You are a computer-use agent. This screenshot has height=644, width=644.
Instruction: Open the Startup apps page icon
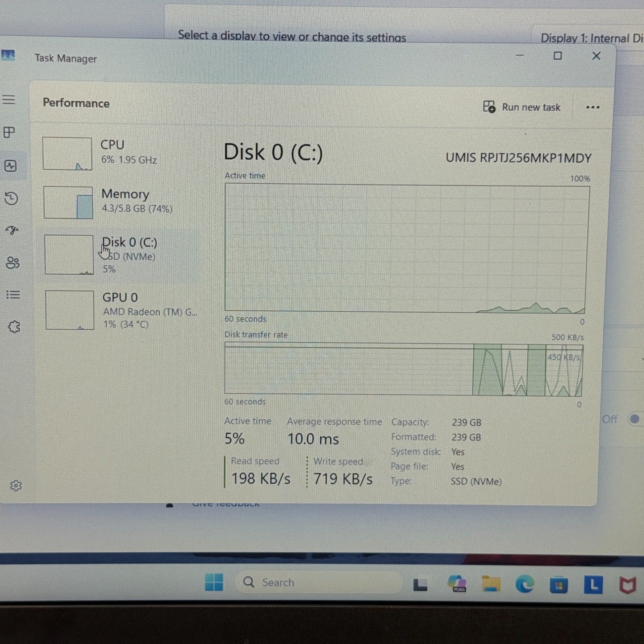(x=12, y=231)
